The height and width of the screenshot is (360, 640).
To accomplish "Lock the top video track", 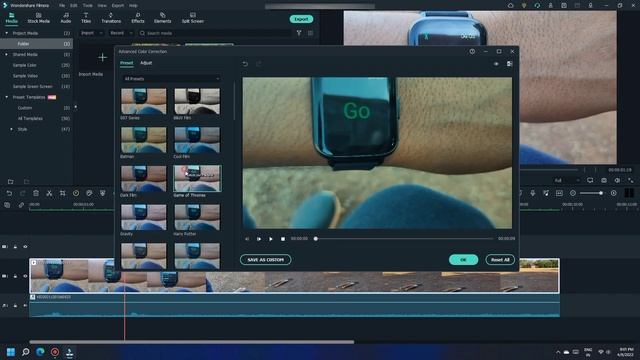I will pyautogui.click(x=15, y=247).
